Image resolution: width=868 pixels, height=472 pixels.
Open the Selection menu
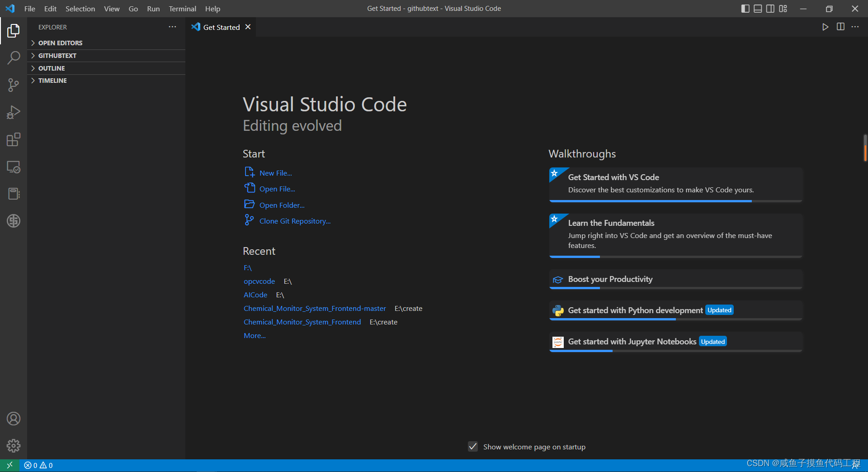pos(80,9)
